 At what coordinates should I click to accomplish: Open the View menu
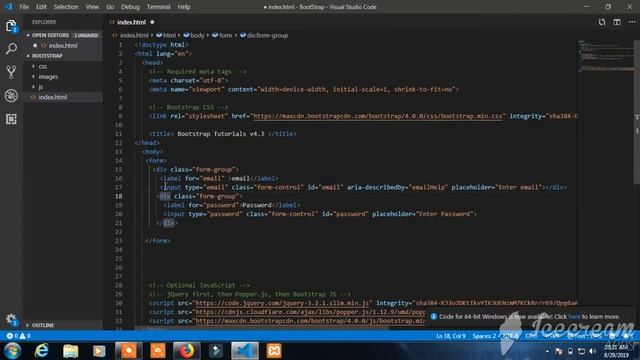coord(92,7)
